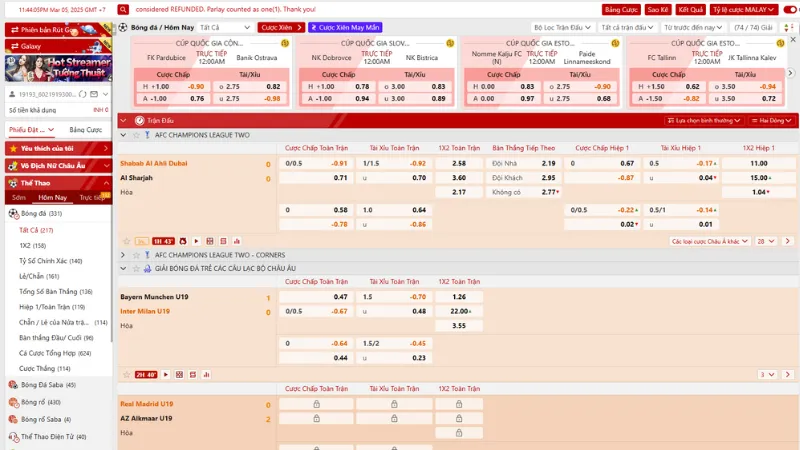800x450 pixels.
Task: Collapse the Trận Đấu section using its chevron
Action: click(x=123, y=120)
